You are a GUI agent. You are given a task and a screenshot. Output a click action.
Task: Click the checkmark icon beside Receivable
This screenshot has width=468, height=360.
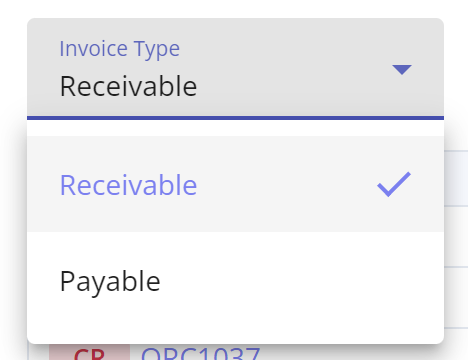click(x=394, y=184)
